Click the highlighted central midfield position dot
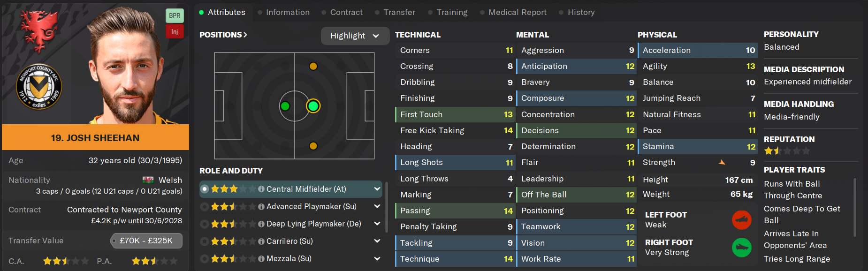The width and height of the screenshot is (868, 271). (x=313, y=106)
